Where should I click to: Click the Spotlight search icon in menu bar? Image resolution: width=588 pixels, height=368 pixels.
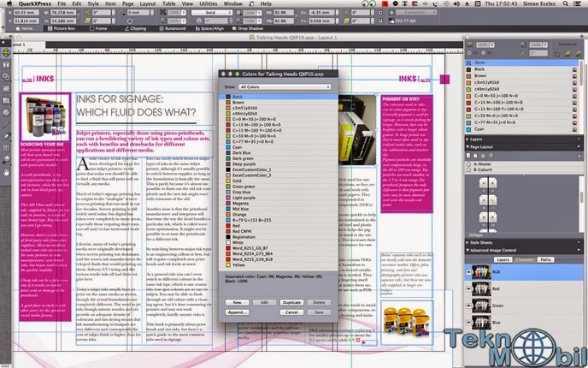(x=566, y=3)
